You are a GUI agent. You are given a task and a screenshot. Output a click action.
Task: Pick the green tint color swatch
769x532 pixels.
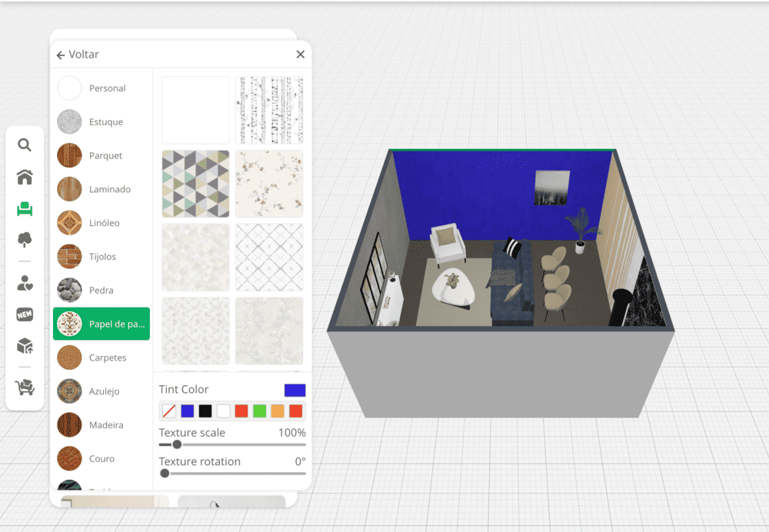point(259,411)
